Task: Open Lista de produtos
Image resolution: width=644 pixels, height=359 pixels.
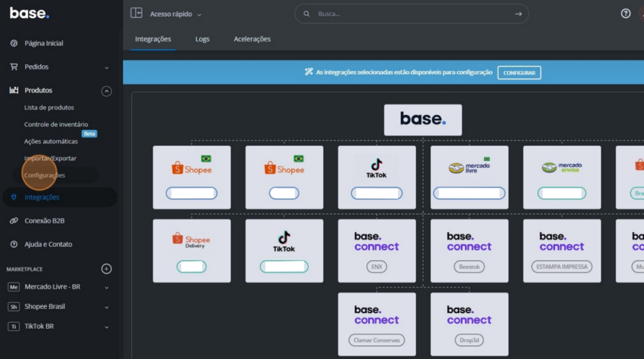Action: click(x=49, y=108)
